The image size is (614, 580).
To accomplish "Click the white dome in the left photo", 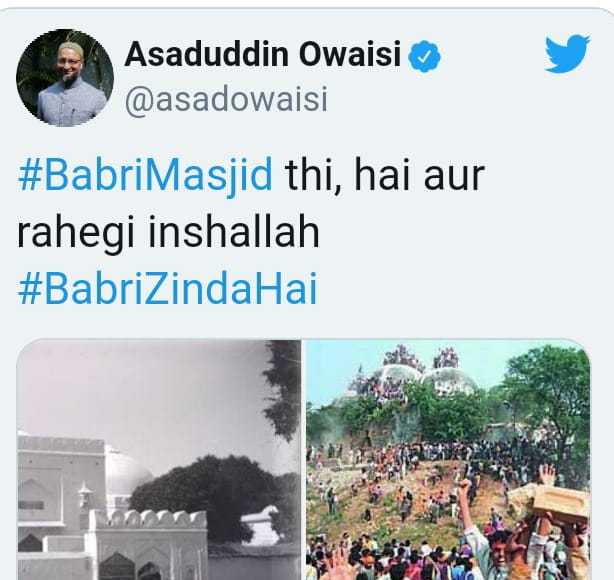I will click(127, 476).
